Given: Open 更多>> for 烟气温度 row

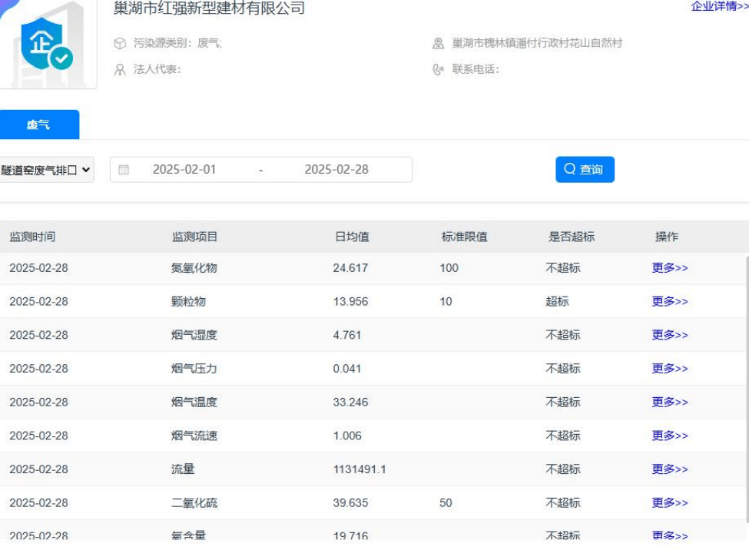Looking at the screenshot, I should click(670, 403).
